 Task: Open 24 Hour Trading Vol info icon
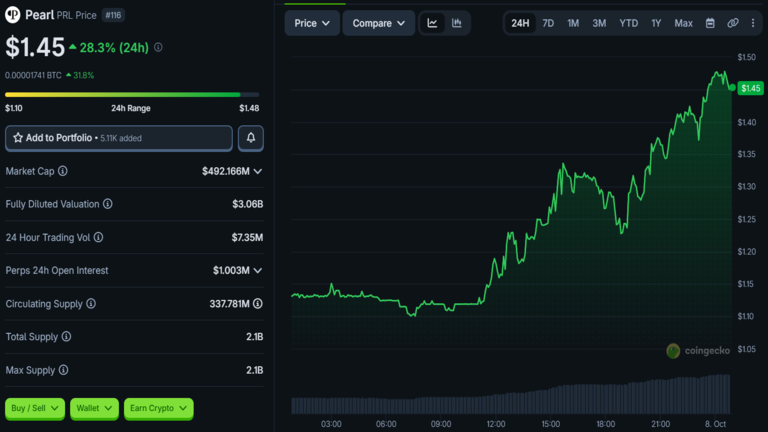[98, 237]
